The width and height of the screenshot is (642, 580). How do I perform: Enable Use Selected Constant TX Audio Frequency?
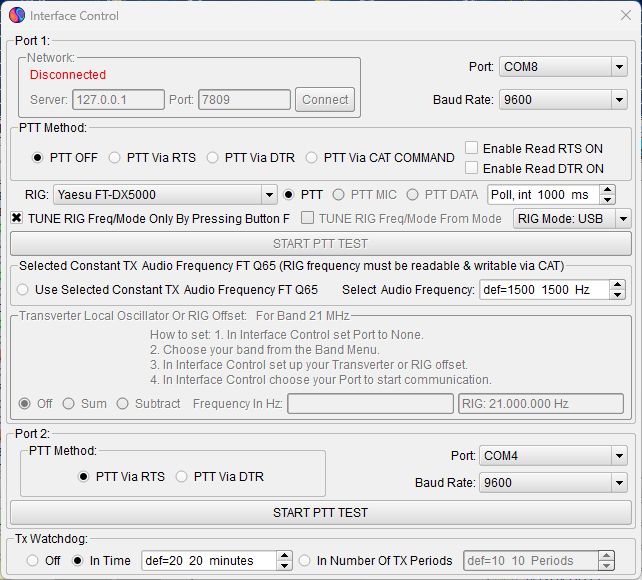click(23, 289)
